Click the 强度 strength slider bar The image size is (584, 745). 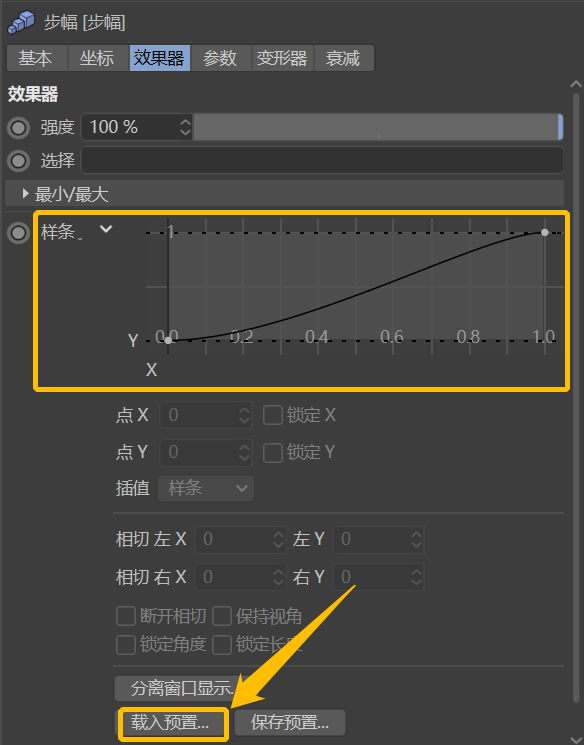click(x=378, y=127)
